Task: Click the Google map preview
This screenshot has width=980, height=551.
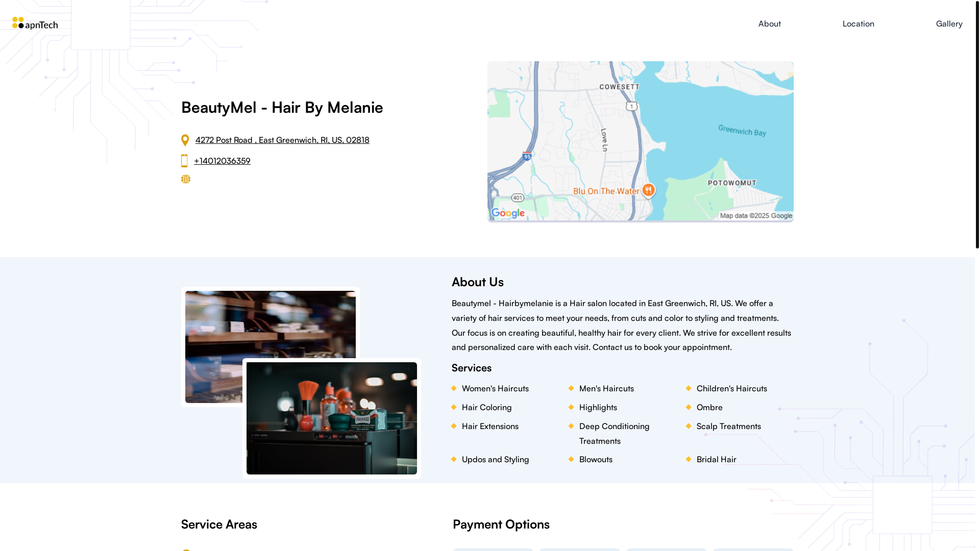Action: (x=641, y=141)
